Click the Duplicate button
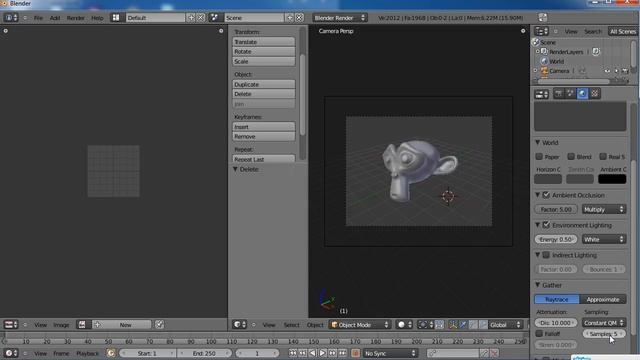The image size is (640, 360). (264, 84)
